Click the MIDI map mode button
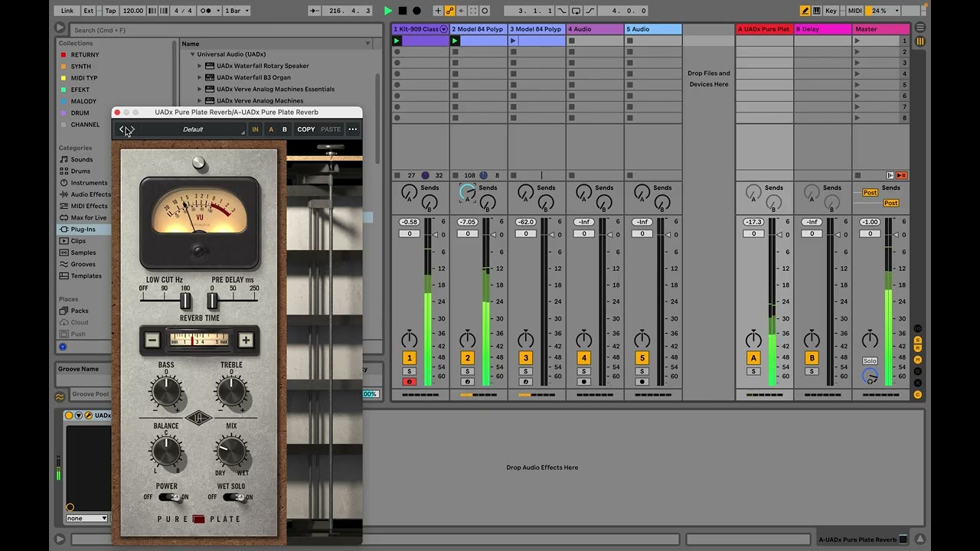This screenshot has width=980, height=551. [x=854, y=11]
